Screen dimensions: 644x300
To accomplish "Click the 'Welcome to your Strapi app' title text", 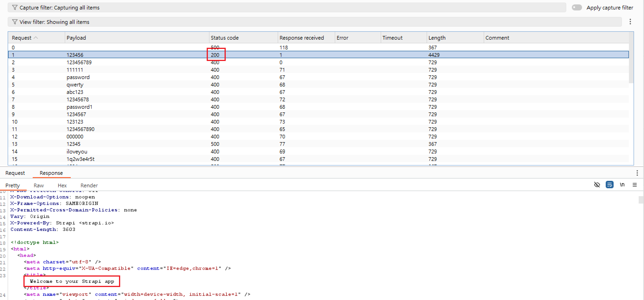I will 72,281.
